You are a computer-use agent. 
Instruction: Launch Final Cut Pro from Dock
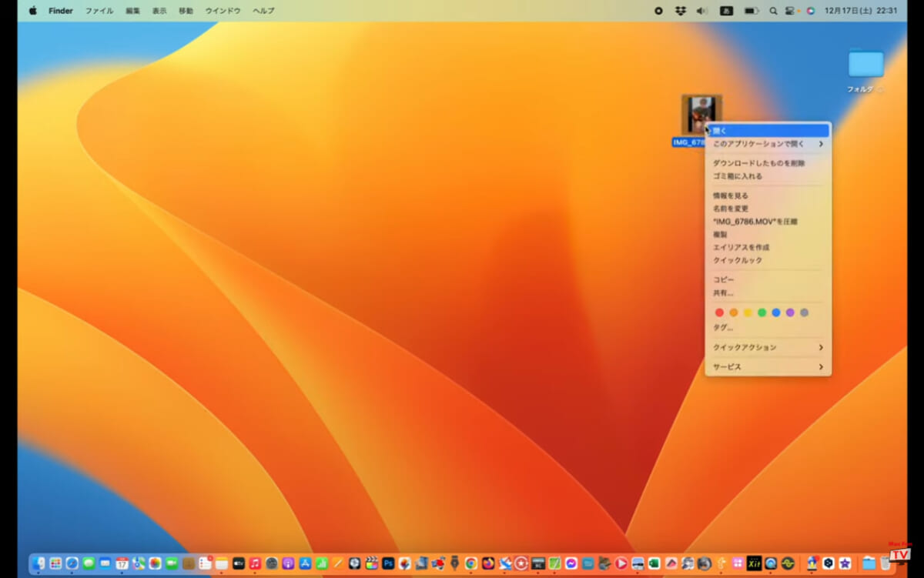(x=371, y=563)
